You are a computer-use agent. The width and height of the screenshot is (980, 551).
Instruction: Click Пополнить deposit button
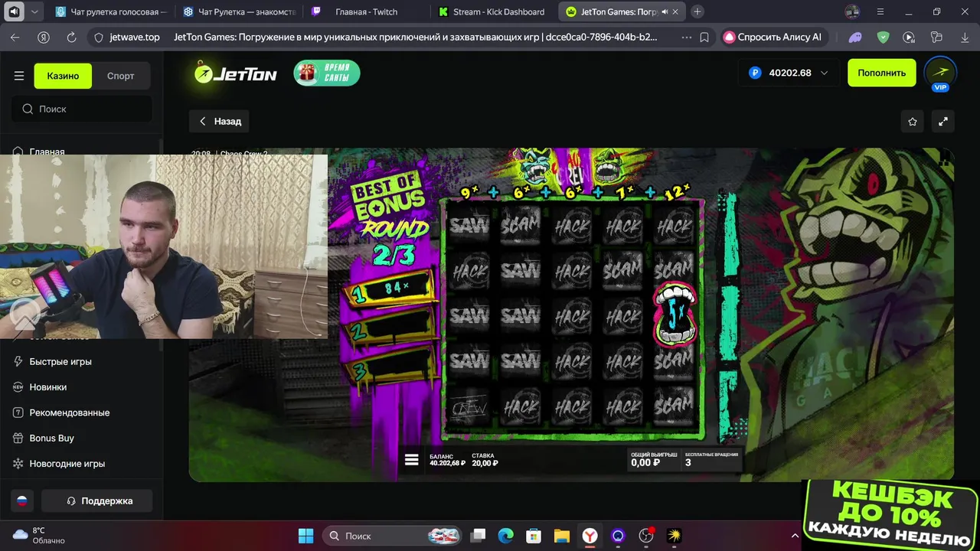(x=881, y=73)
